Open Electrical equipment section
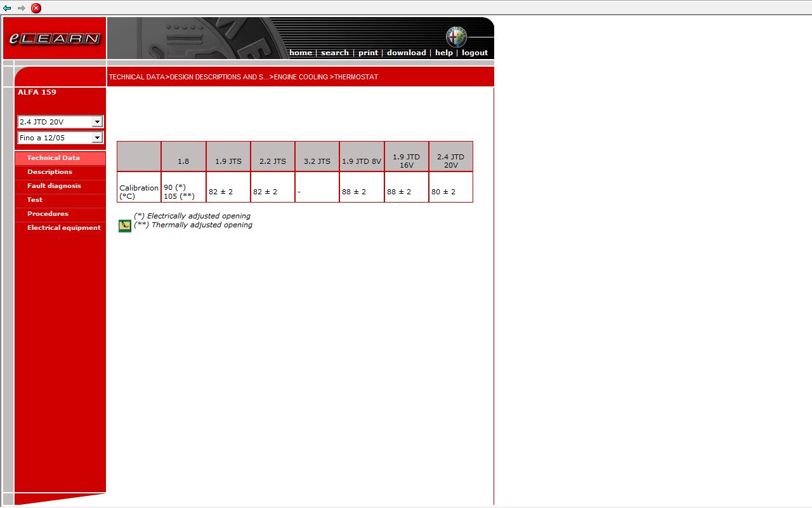The height and width of the screenshot is (508, 812). 63,228
